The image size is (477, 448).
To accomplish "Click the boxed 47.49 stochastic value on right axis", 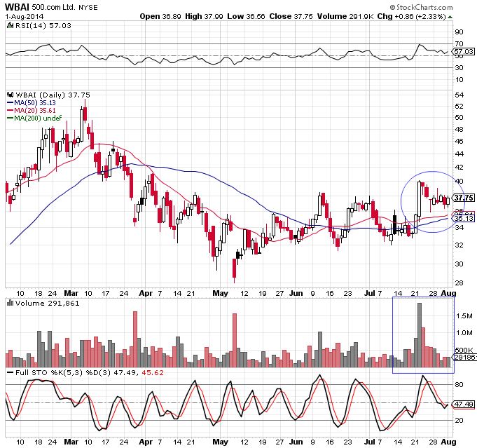I will pos(464,404).
